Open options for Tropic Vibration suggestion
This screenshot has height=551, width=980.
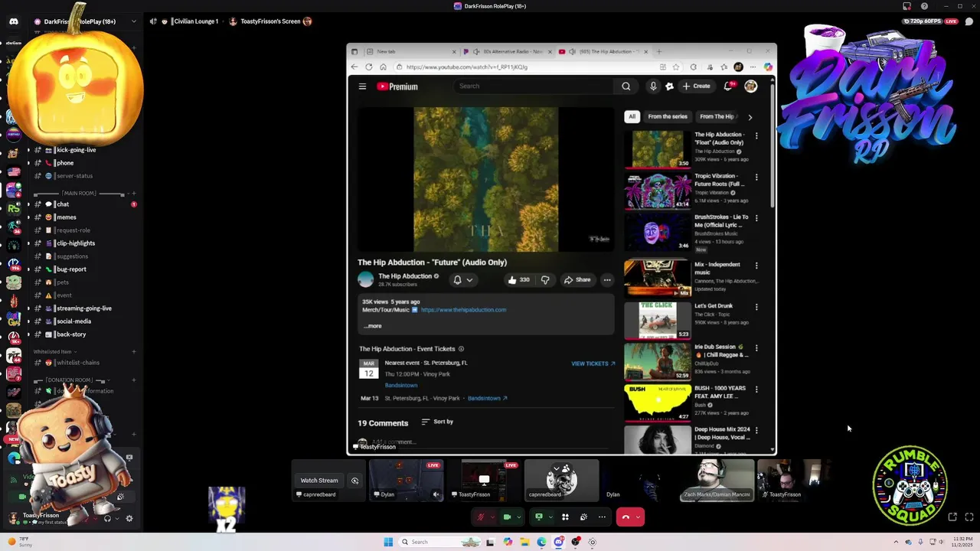pos(756,178)
